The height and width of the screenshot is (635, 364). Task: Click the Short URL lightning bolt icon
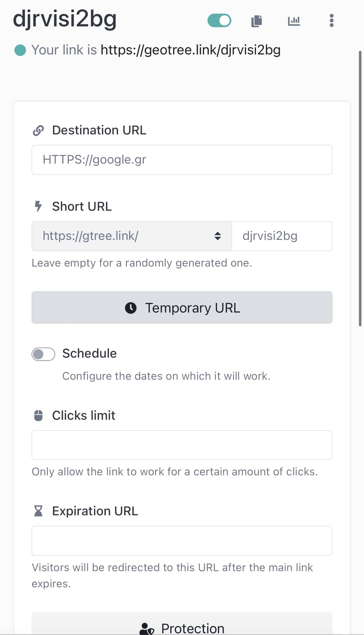pyautogui.click(x=38, y=206)
